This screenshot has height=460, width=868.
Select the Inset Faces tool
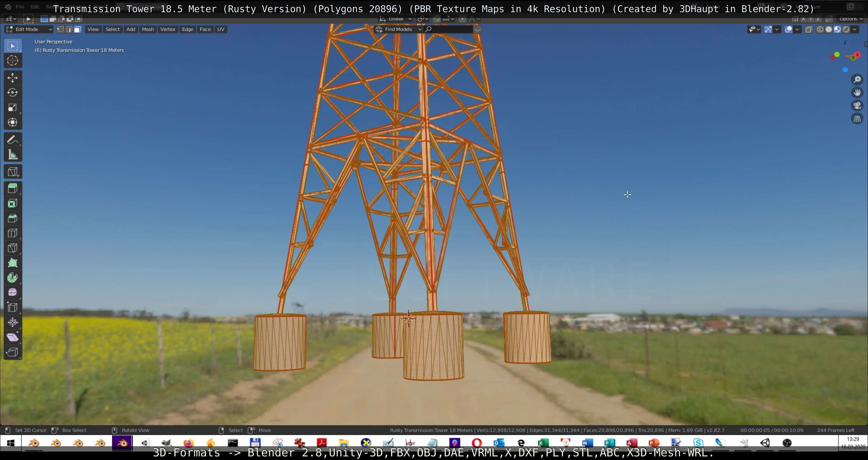pos(13,203)
